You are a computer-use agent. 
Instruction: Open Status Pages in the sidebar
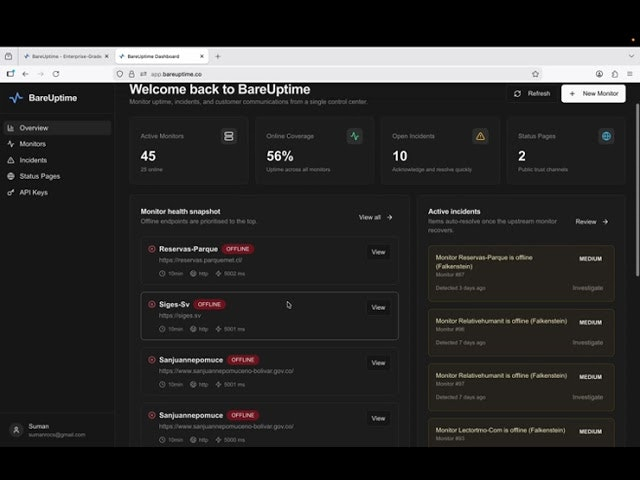tap(40, 176)
